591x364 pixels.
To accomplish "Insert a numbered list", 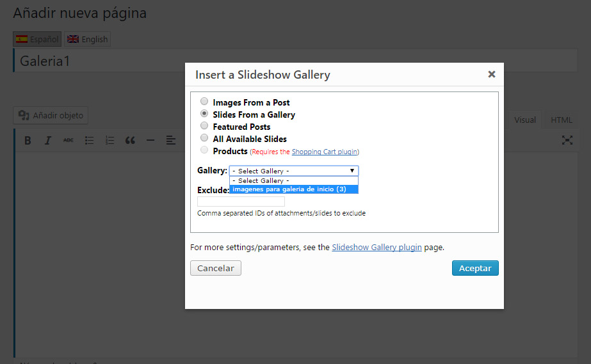I will (109, 140).
